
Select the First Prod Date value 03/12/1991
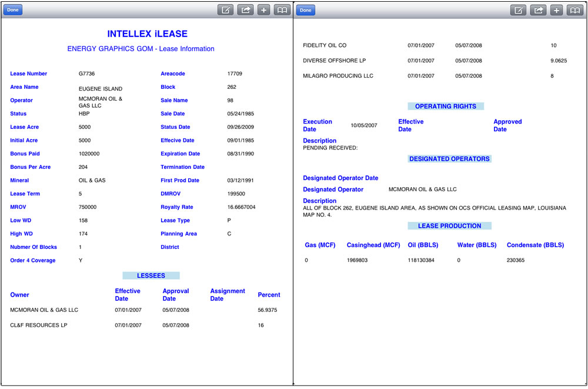pos(240,180)
